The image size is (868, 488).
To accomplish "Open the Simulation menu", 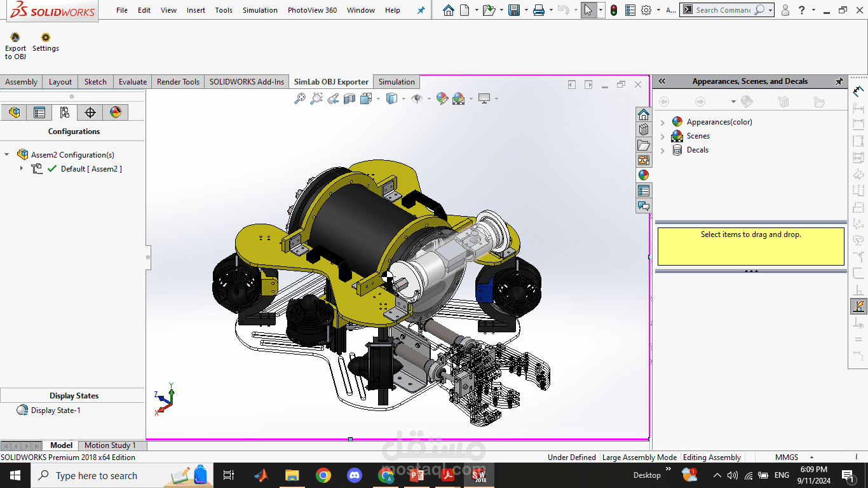I will (x=260, y=10).
